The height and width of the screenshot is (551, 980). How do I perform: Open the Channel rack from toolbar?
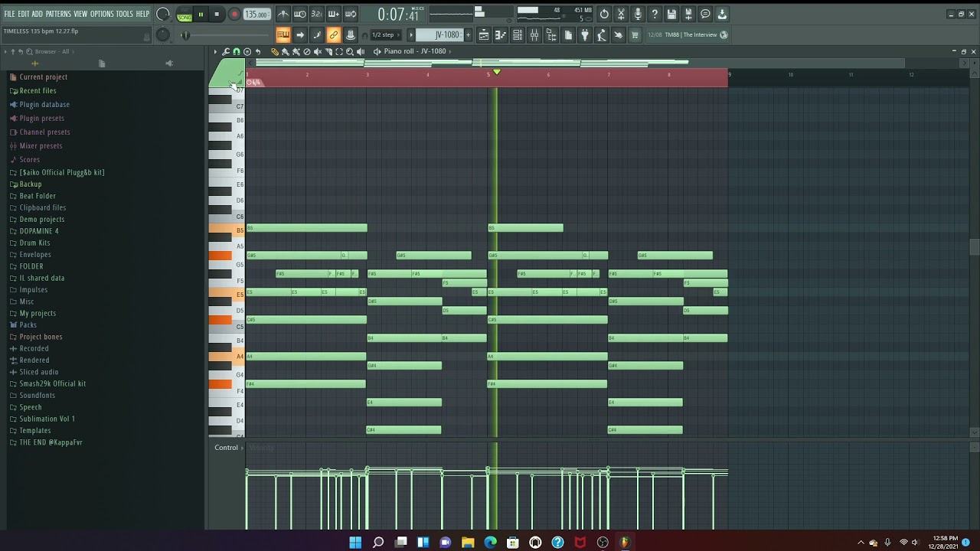click(x=518, y=34)
